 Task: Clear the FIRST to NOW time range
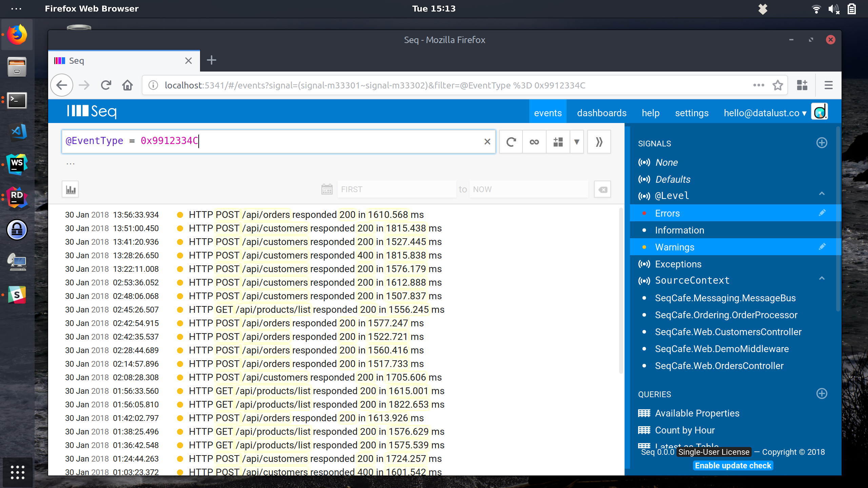602,189
